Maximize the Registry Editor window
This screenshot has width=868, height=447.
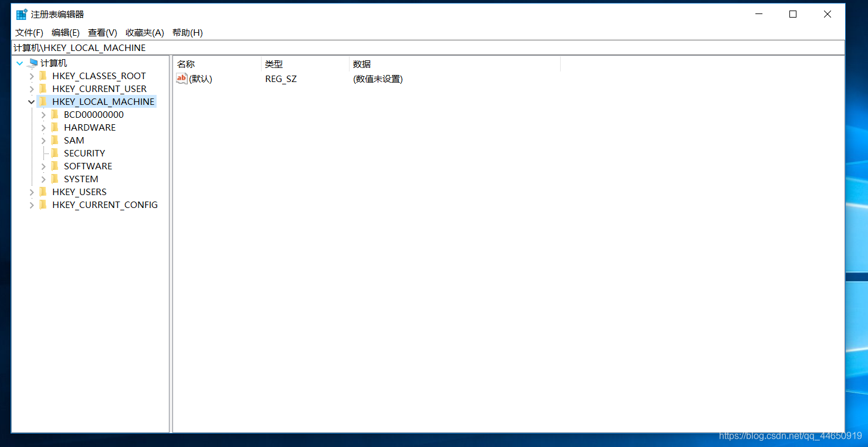click(x=793, y=14)
